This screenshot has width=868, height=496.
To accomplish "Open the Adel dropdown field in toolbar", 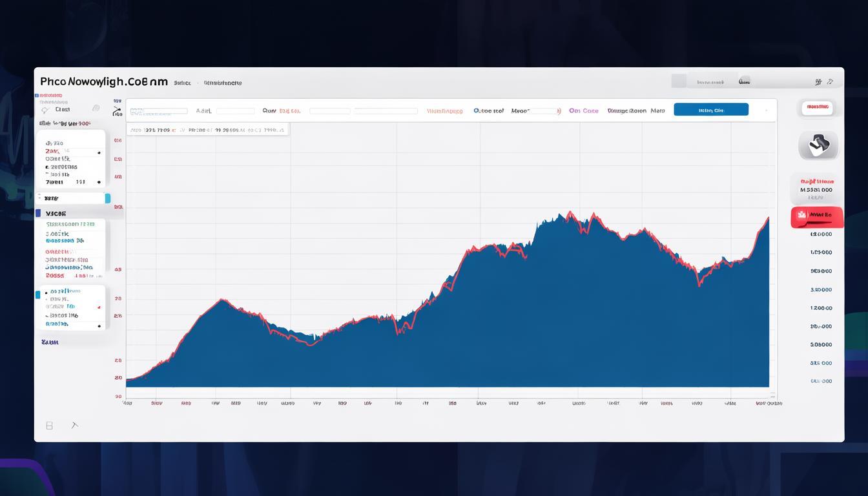I will (234, 111).
